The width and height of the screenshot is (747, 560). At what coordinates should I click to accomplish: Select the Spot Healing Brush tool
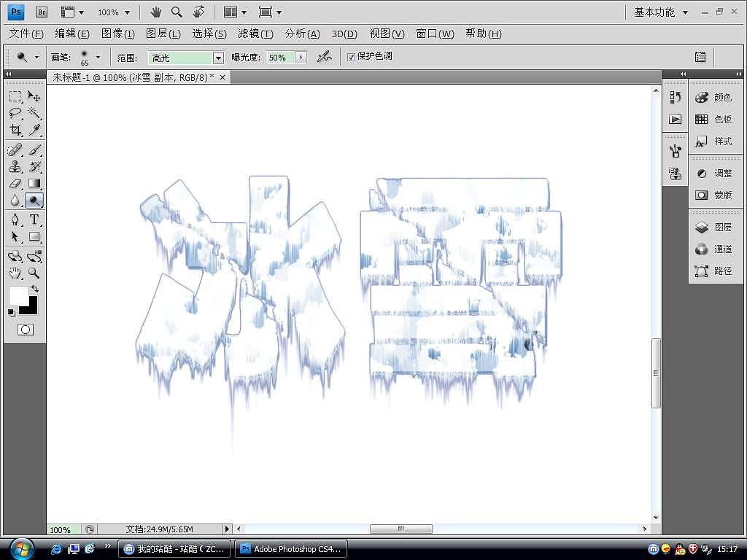click(15, 150)
